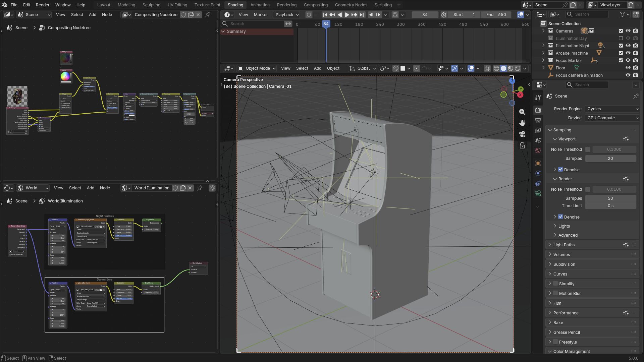Image resolution: width=644 pixels, height=362 pixels.
Task: Open the Output properties tab icon
Action: (538, 120)
